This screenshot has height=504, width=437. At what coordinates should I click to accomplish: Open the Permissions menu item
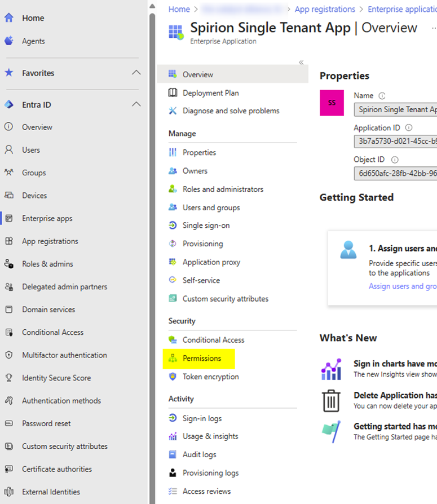click(198, 359)
